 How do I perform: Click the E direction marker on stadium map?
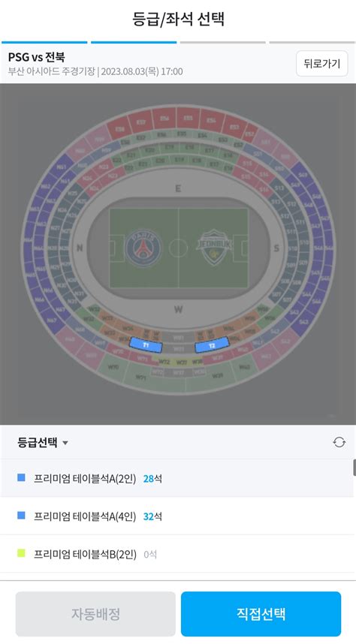(178, 189)
